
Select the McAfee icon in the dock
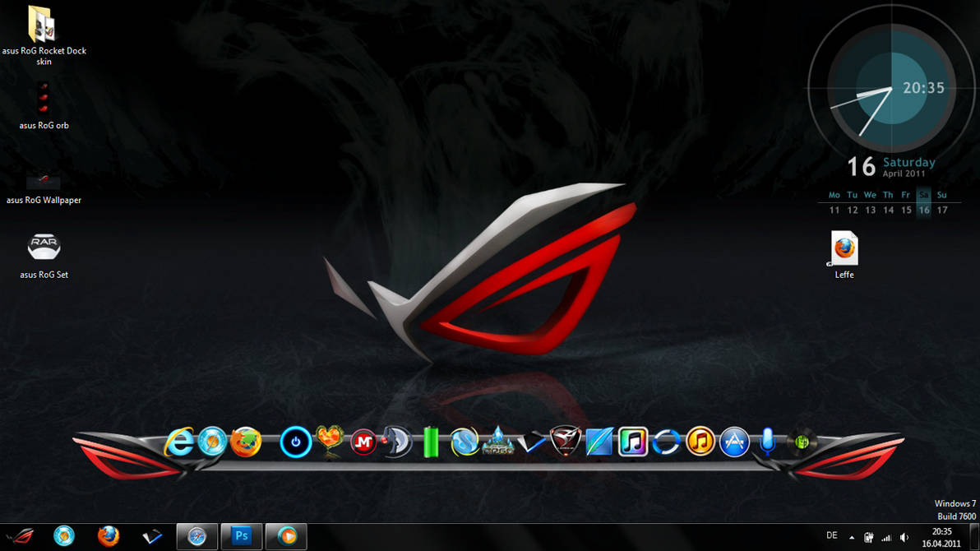coord(363,442)
